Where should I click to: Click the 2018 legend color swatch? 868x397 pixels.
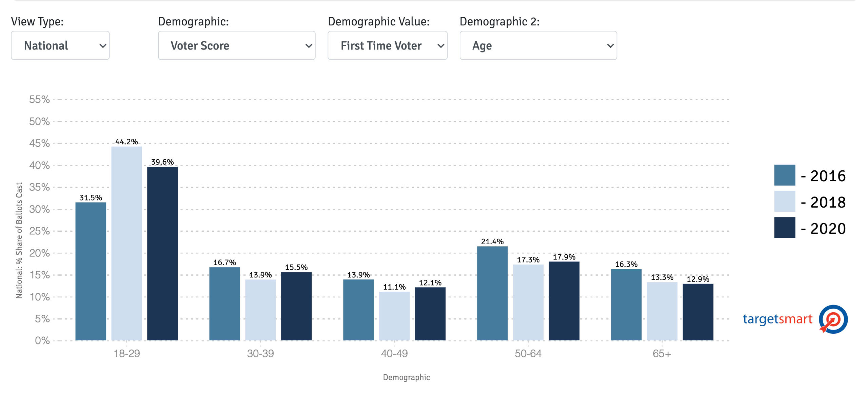tap(784, 201)
